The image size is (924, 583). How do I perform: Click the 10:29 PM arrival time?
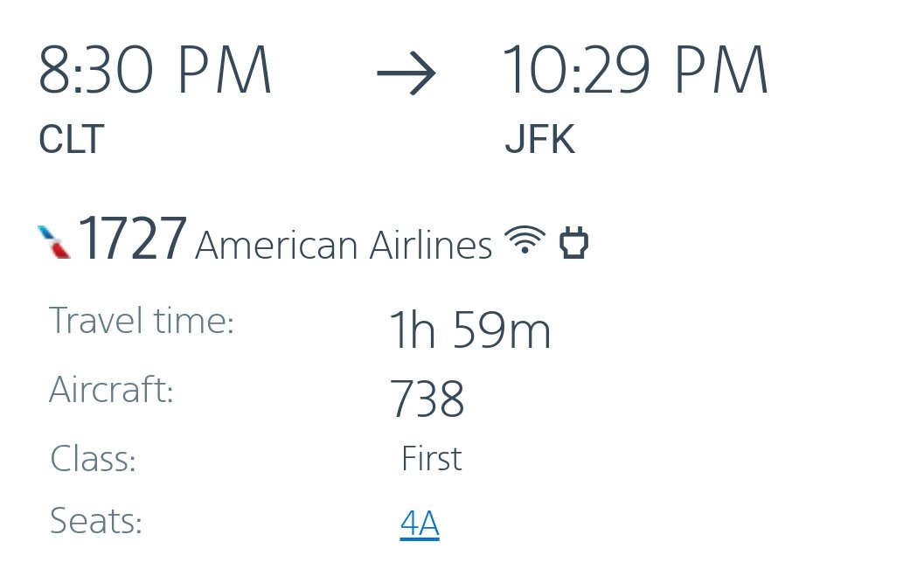coord(635,72)
